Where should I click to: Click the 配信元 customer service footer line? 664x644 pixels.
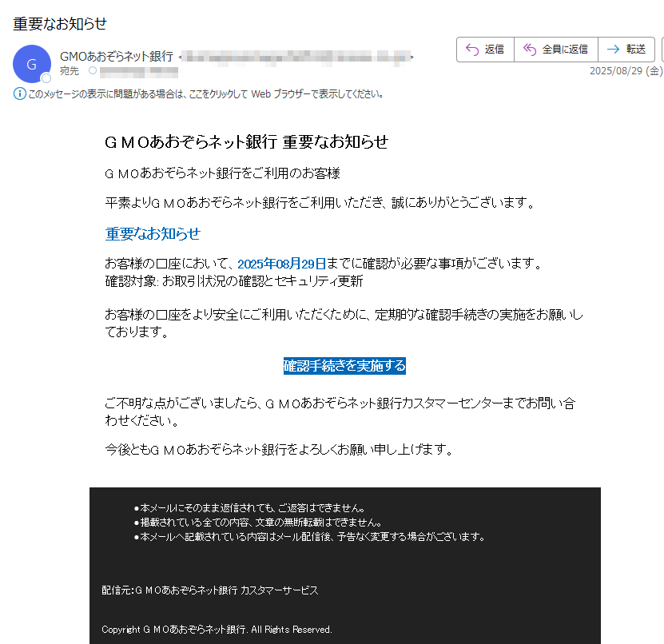click(x=209, y=590)
